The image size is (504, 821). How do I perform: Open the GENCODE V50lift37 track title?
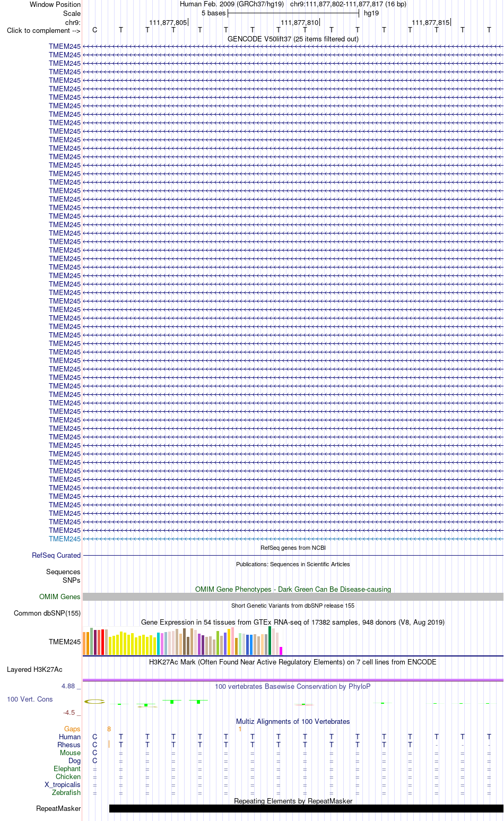(x=293, y=39)
